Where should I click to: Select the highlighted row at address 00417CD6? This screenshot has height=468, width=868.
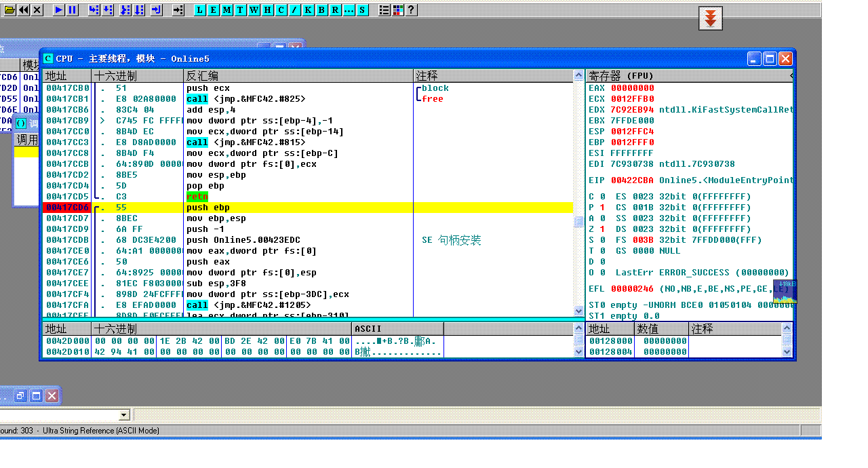coord(309,208)
